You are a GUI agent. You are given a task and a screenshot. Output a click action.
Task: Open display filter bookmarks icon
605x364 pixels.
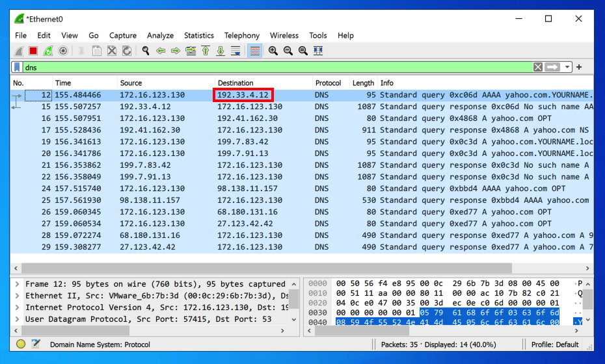pyautogui.click(x=18, y=67)
